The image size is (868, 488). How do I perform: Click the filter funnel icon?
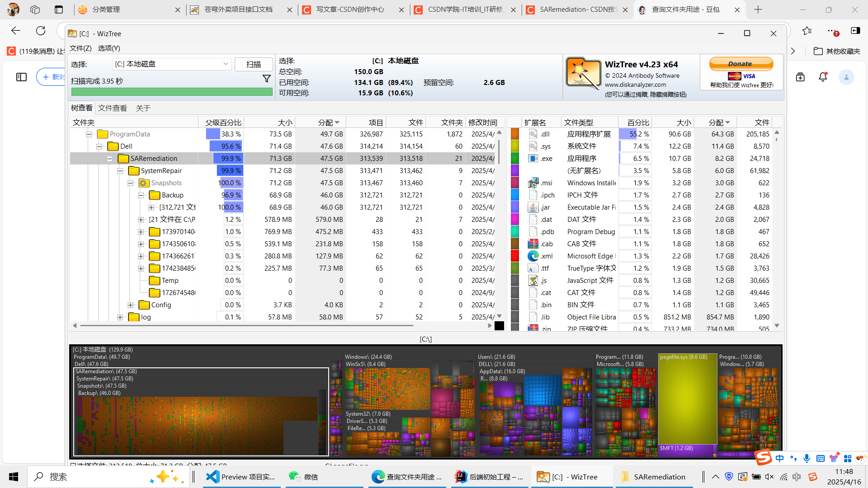click(267, 79)
